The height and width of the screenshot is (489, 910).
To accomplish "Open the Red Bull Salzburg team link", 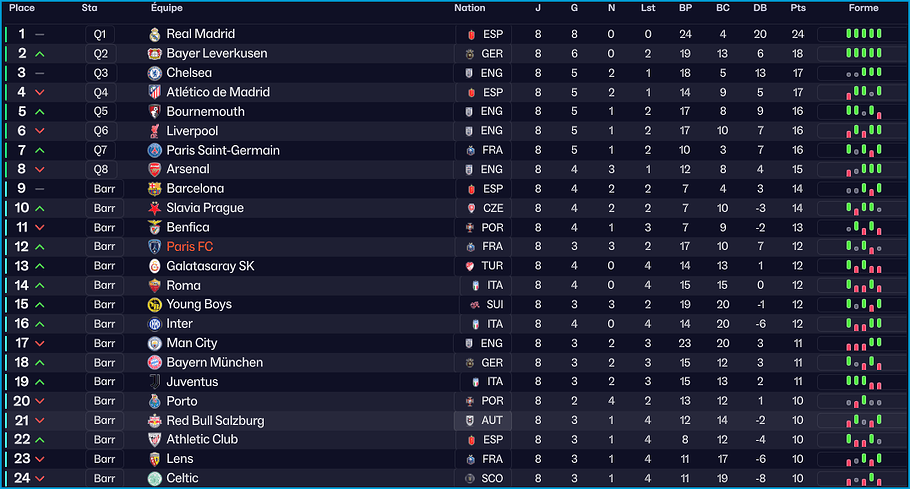I will point(215,421).
